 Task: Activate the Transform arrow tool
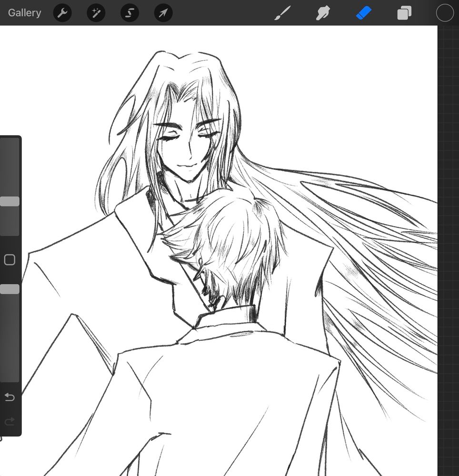point(163,13)
